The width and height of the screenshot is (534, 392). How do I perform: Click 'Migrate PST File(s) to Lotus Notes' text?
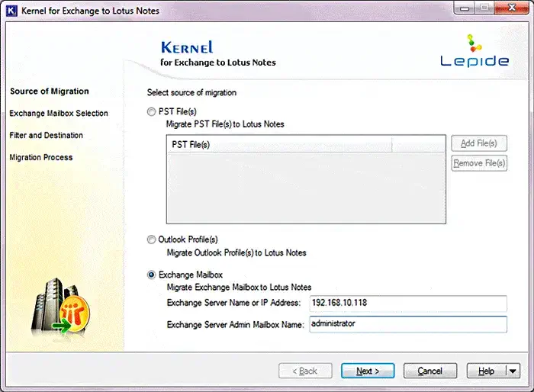[x=225, y=124]
